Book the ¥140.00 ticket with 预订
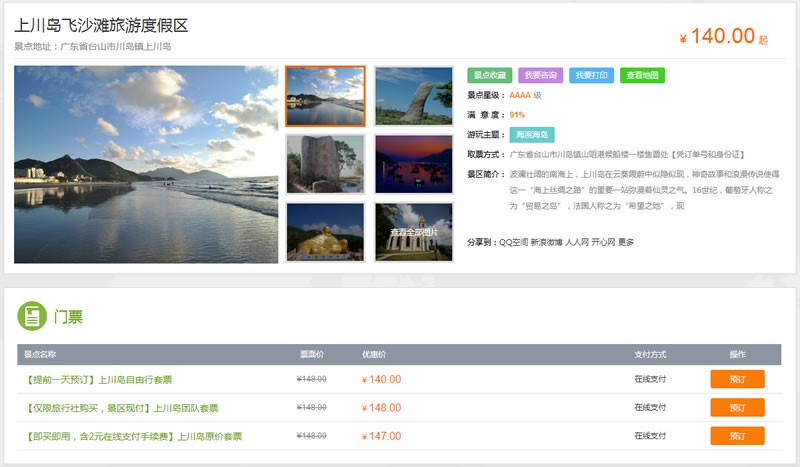Viewport: 800px width, 467px height. pyautogui.click(x=737, y=379)
